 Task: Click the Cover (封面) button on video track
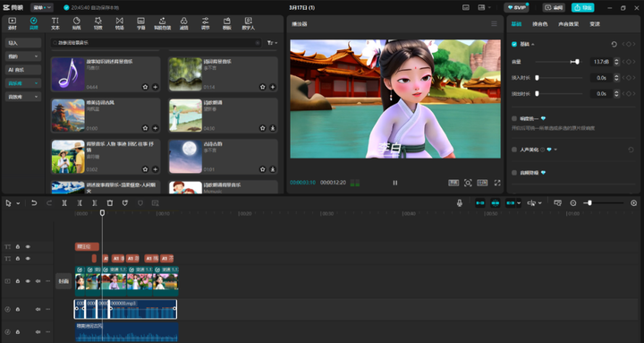pos(64,281)
